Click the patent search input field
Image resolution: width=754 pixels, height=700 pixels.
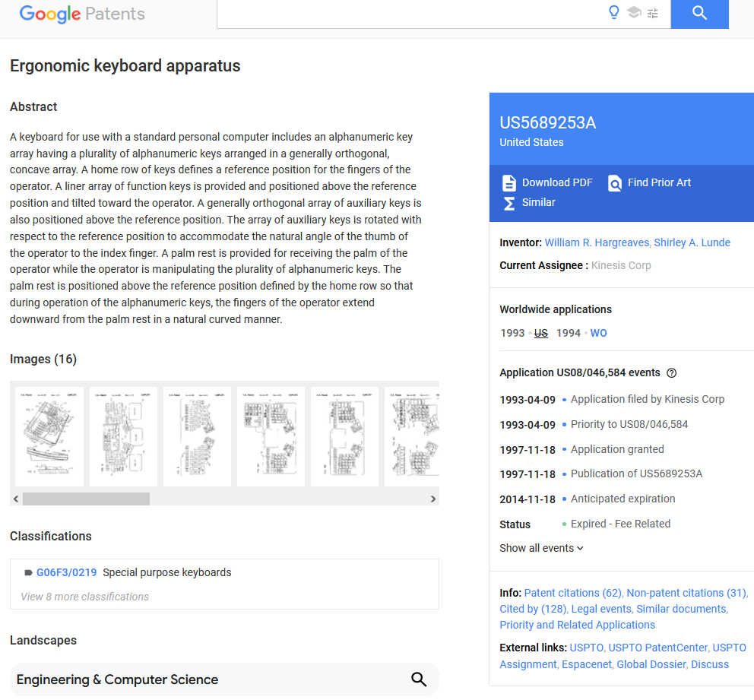tap(410, 13)
